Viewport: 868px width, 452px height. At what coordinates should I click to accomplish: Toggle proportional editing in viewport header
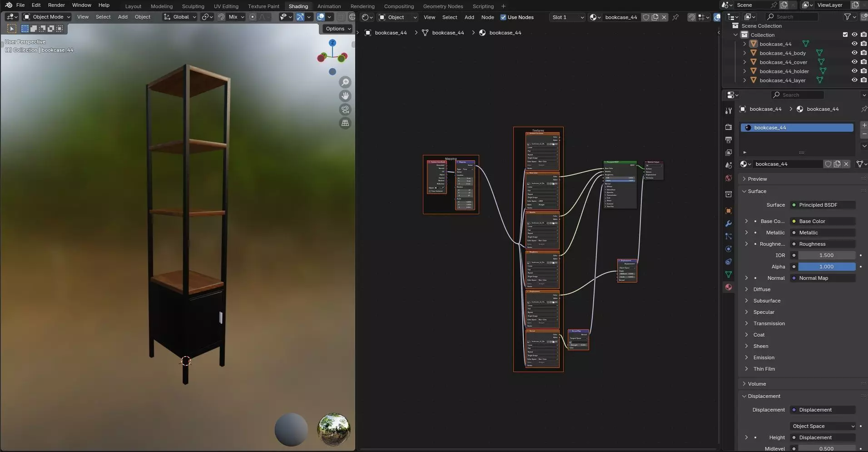(253, 17)
